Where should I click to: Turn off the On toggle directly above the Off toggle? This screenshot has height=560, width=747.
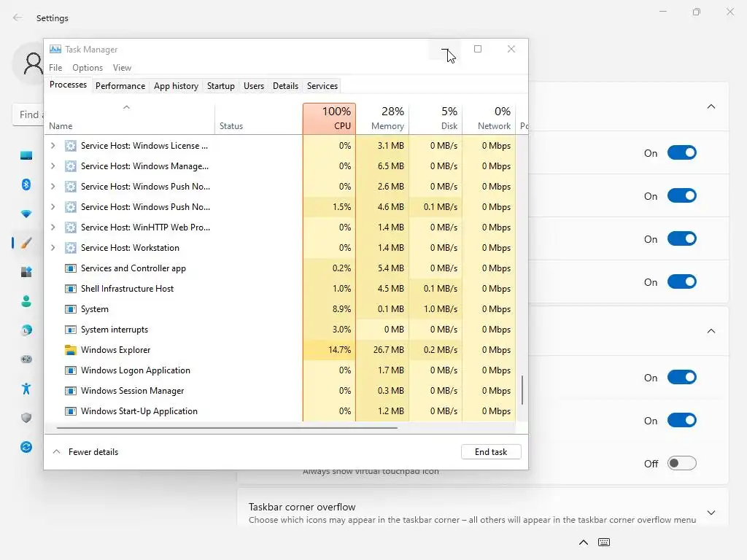[682, 421]
